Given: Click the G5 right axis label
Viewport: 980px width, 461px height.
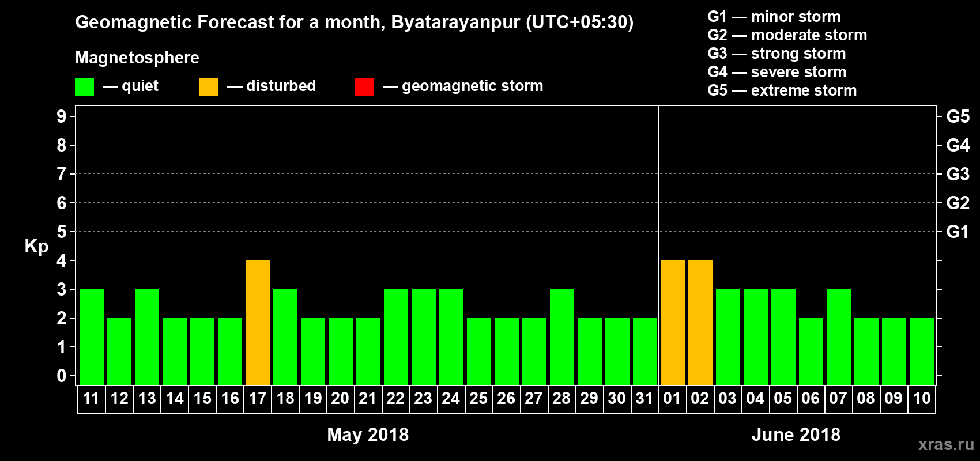Looking at the screenshot, I should pos(958,116).
